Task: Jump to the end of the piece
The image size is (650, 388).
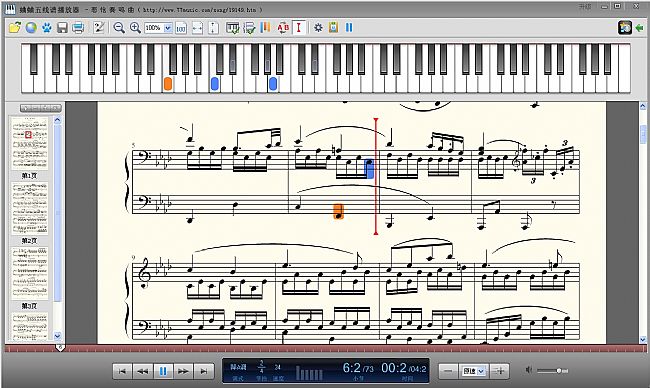Action: click(x=204, y=371)
